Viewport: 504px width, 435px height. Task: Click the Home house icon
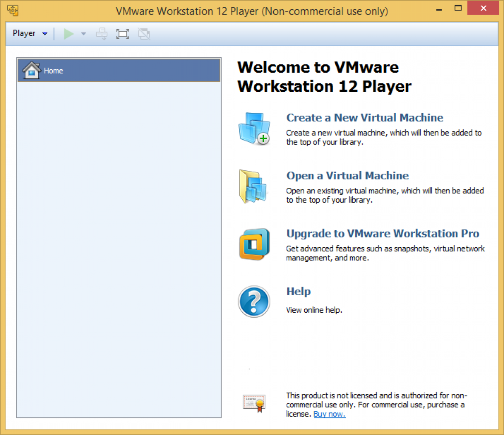point(31,70)
